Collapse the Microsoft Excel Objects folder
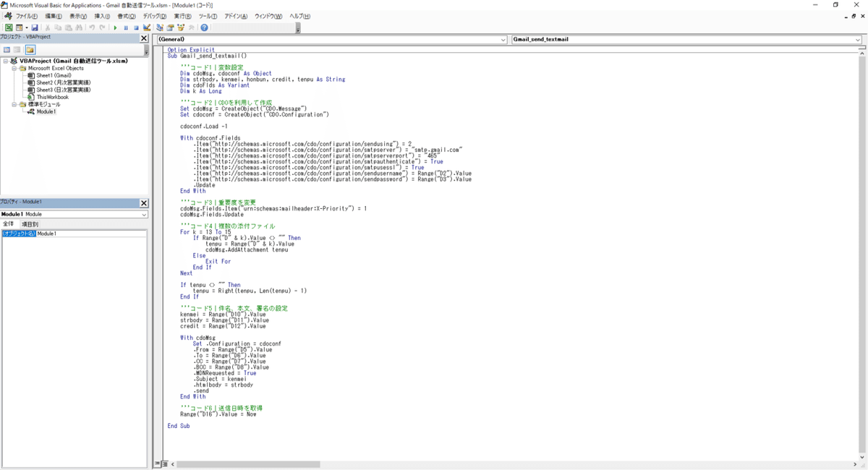The image size is (868, 470). point(14,68)
